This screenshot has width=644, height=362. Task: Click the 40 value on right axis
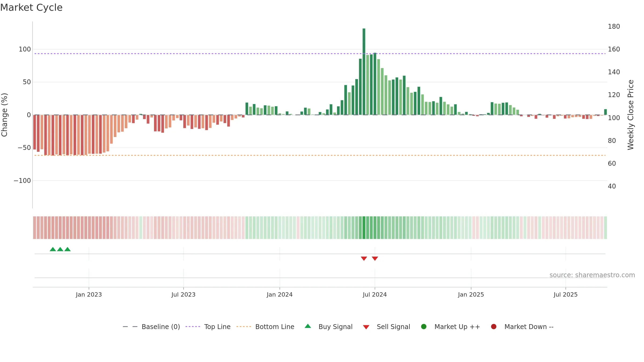(x=612, y=186)
